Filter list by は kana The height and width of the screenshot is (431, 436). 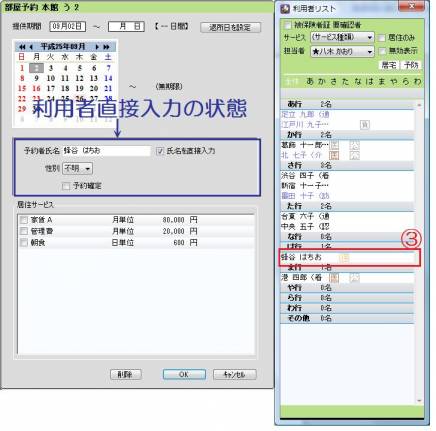coord(369,81)
